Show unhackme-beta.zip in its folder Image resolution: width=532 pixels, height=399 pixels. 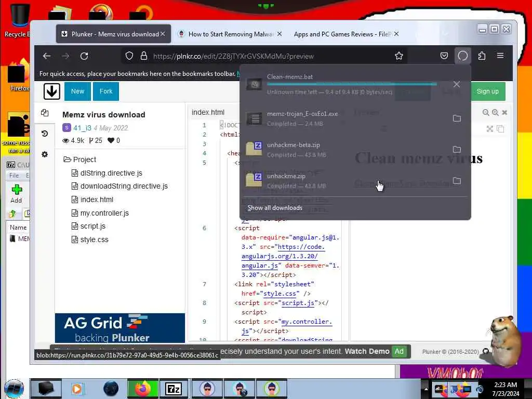457,149
